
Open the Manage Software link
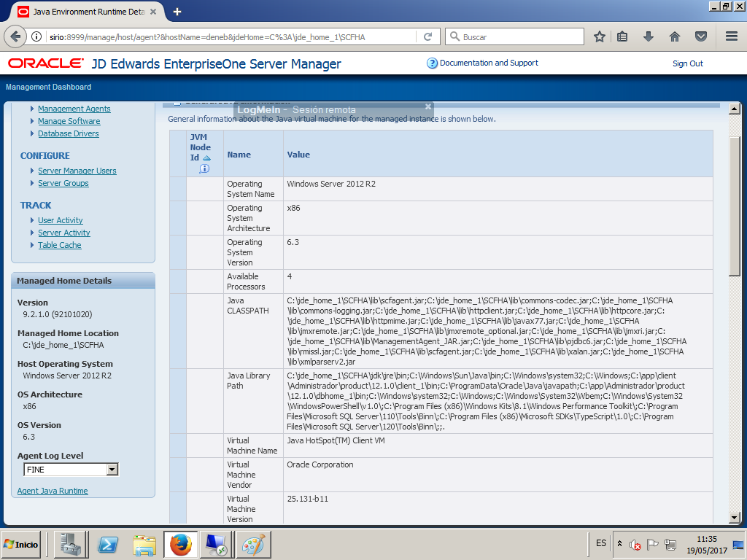(69, 121)
